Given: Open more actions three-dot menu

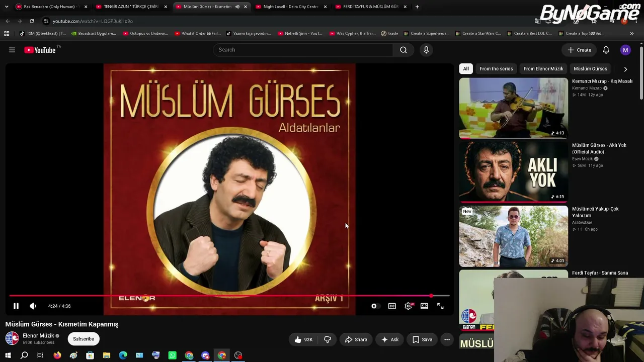Looking at the screenshot, I should pyautogui.click(x=447, y=339).
